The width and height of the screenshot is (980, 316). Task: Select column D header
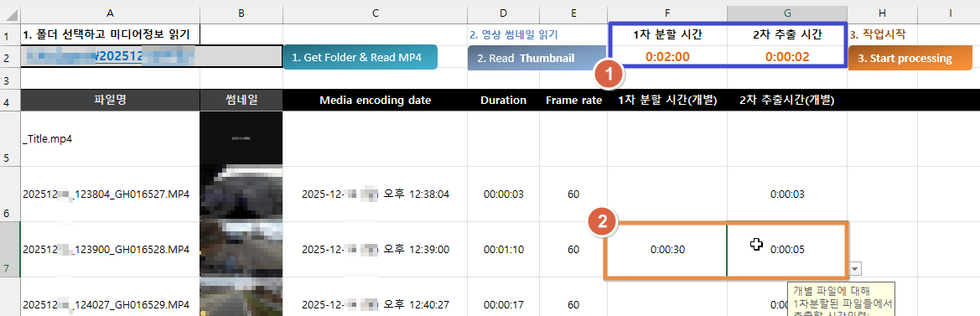point(503,13)
